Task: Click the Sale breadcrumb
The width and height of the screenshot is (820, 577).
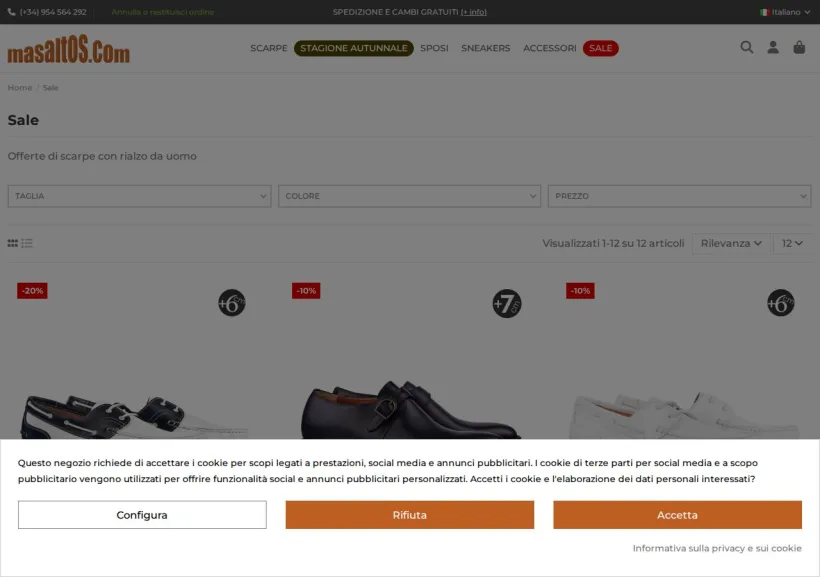Action: pyautogui.click(x=50, y=87)
